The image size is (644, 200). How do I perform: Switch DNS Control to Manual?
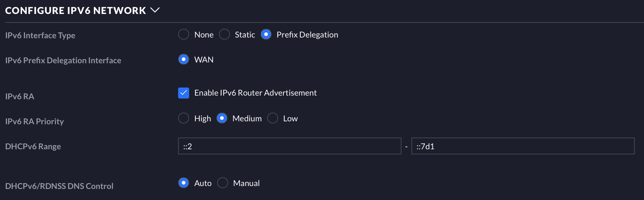point(223,183)
